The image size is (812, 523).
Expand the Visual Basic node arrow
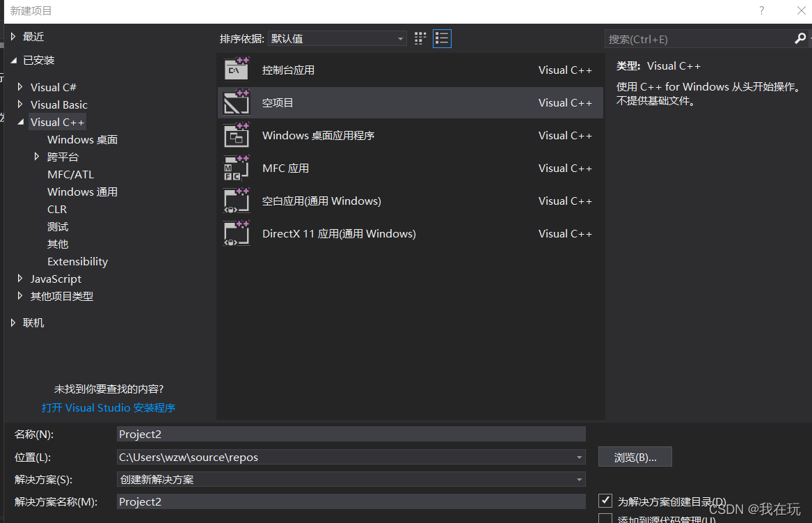click(19, 104)
